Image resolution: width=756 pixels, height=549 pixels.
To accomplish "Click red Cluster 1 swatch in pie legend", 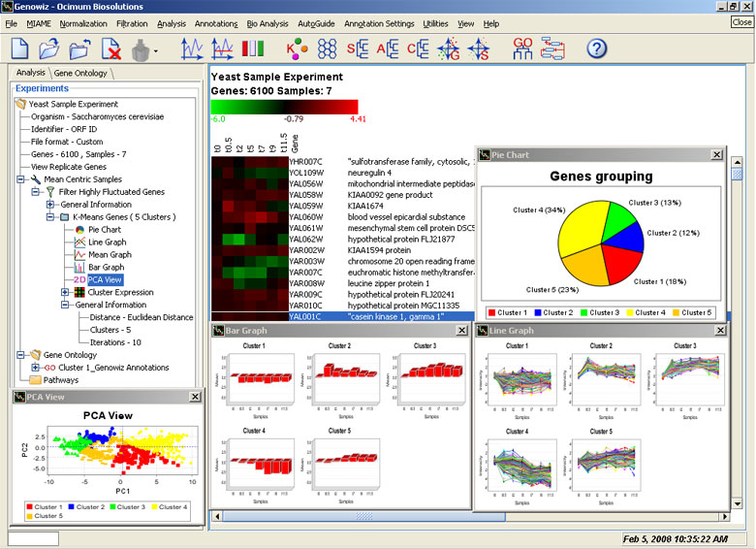I will coord(491,312).
